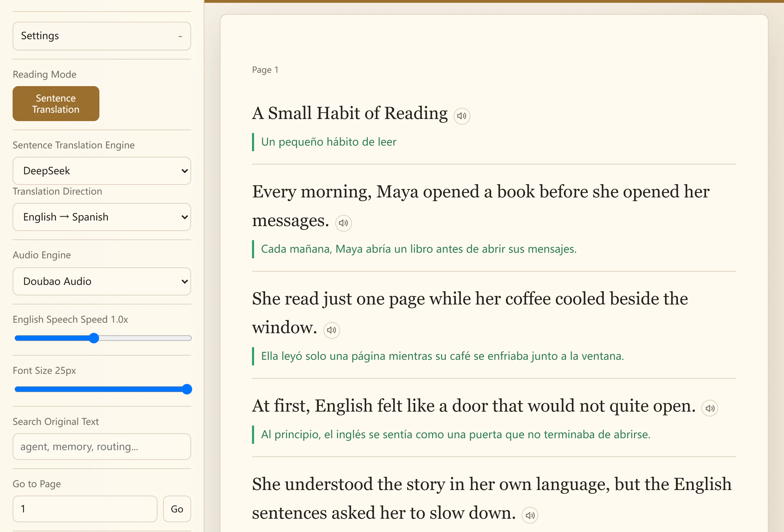
Task: Click the 'Reading Mode' label
Action: (x=45, y=75)
